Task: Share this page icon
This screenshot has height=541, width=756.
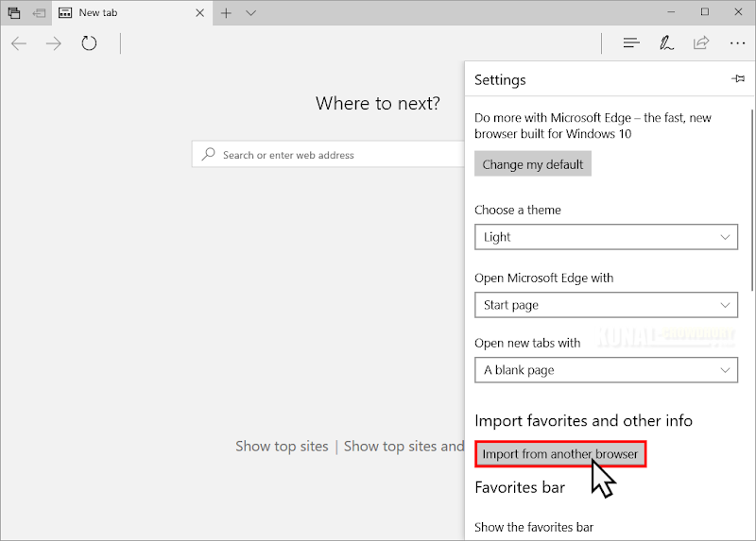Action: (701, 42)
